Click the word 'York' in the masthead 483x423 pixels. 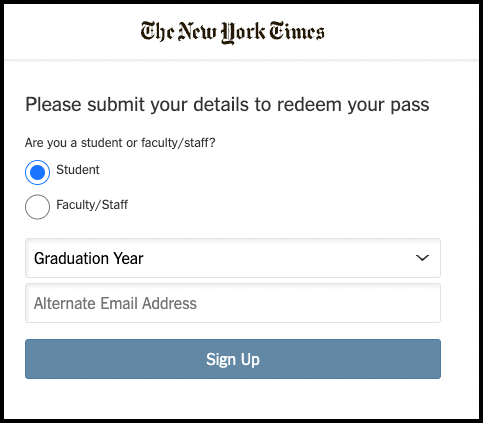[x=243, y=33]
